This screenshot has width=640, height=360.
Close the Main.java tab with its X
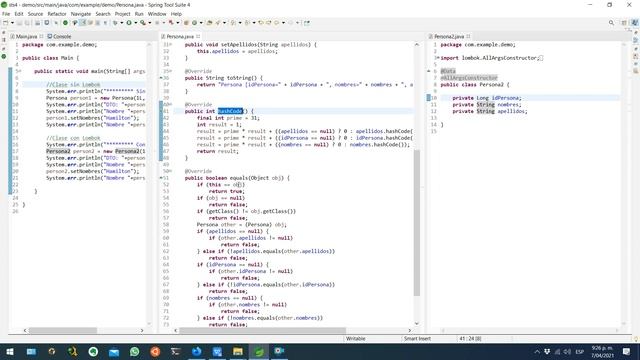pyautogui.click(x=41, y=36)
